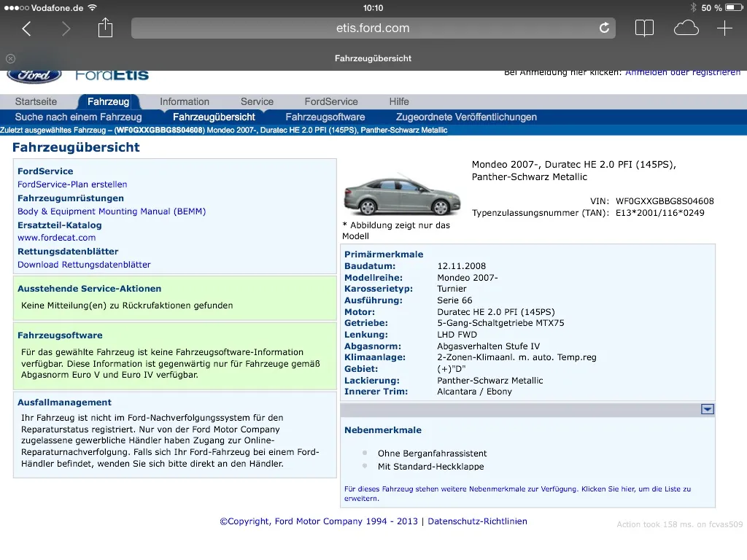
Task: Open the Fahrzeugsoftware submenu item
Action: [x=325, y=117]
